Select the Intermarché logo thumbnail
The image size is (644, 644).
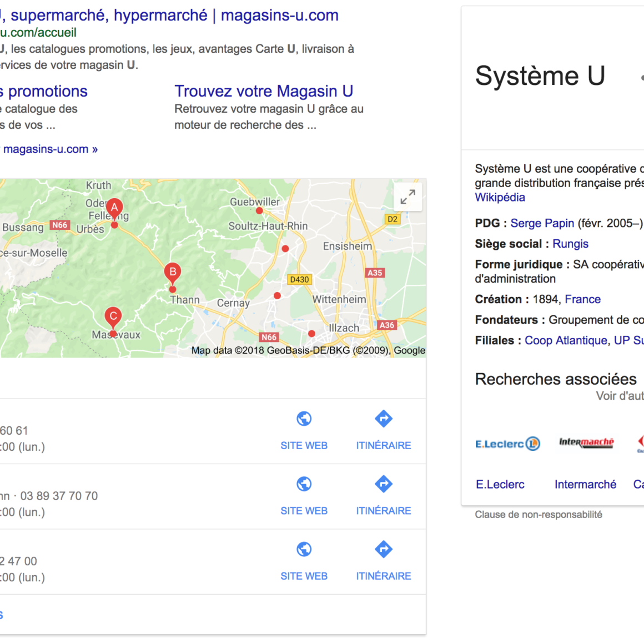[586, 442]
